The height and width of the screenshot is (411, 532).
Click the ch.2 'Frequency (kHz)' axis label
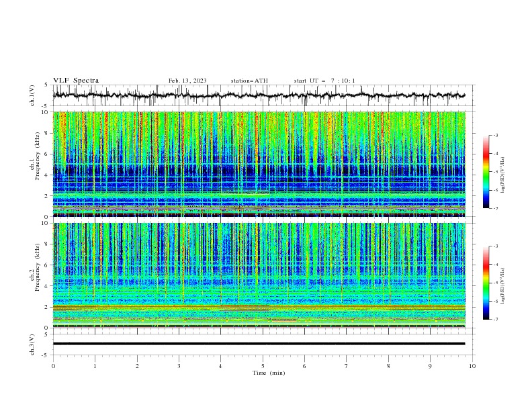click(37, 267)
